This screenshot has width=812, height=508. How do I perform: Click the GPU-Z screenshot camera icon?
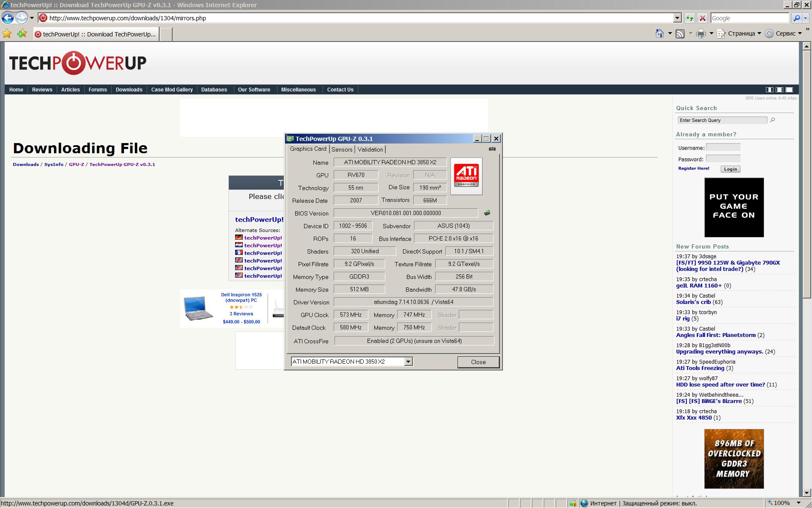492,149
